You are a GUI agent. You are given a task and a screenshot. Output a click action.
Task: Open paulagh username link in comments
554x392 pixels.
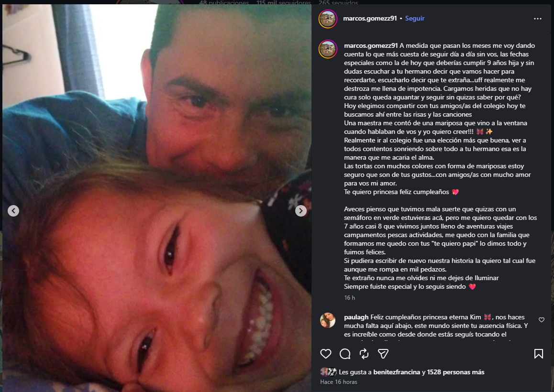tap(356, 317)
